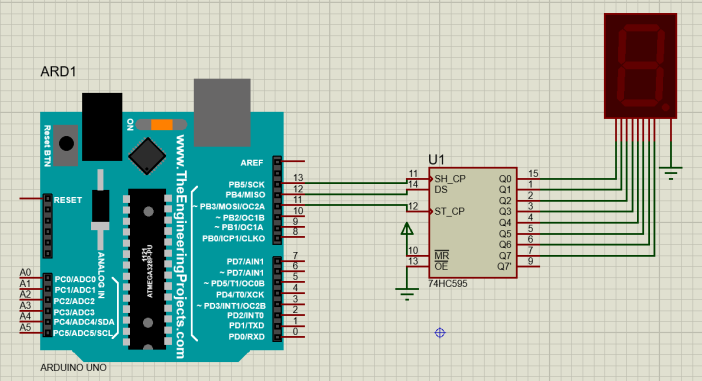
Task: Select the A0 analog pin terminal
Action: [x=32, y=277]
